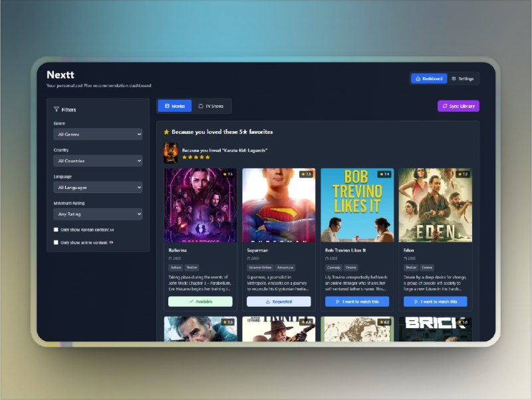This screenshot has height=400, width=532.
Task: Click the five-star rating under Karate Kid: Legends
Action: (x=196, y=158)
